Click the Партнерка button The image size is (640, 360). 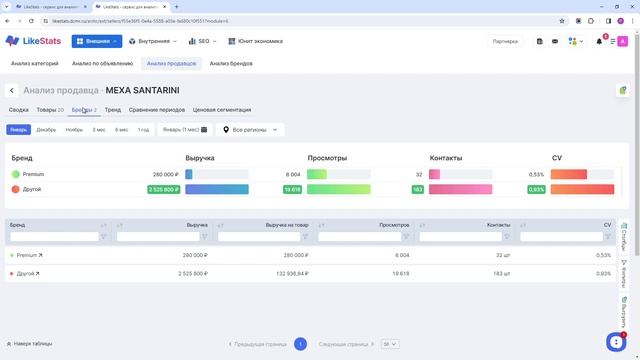505,41
